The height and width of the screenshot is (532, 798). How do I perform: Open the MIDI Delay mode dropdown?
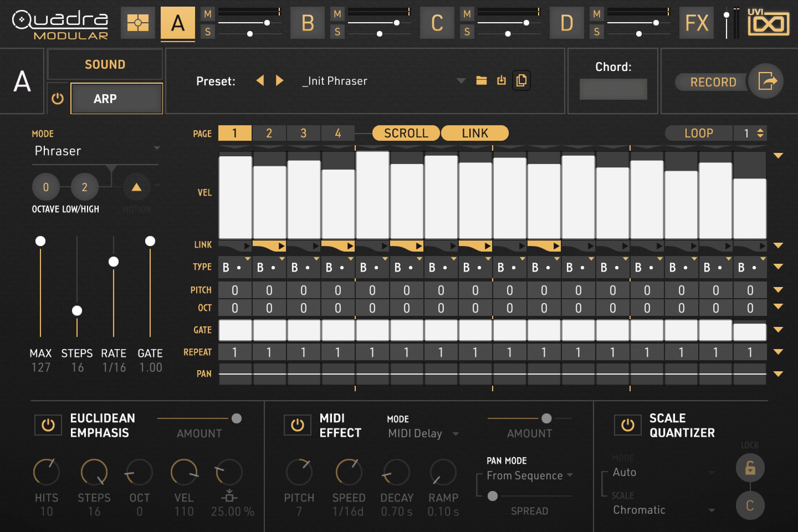click(422, 433)
